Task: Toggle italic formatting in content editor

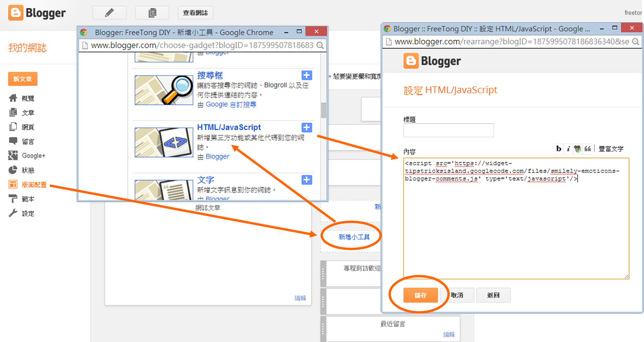Action: click(568, 149)
